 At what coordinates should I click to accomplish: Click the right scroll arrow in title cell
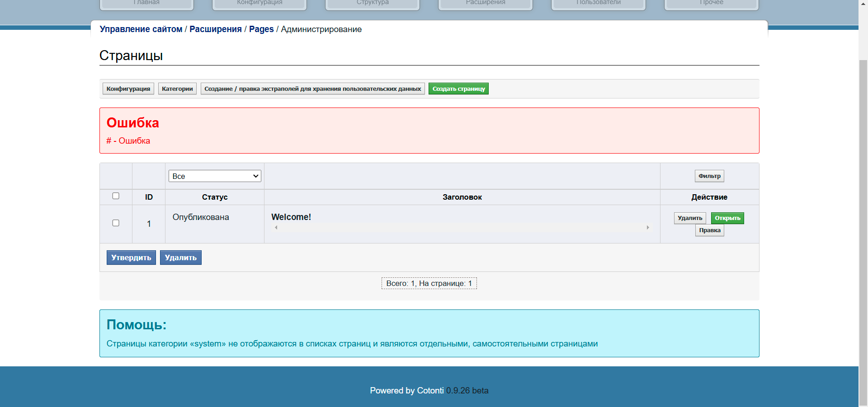pyautogui.click(x=648, y=228)
